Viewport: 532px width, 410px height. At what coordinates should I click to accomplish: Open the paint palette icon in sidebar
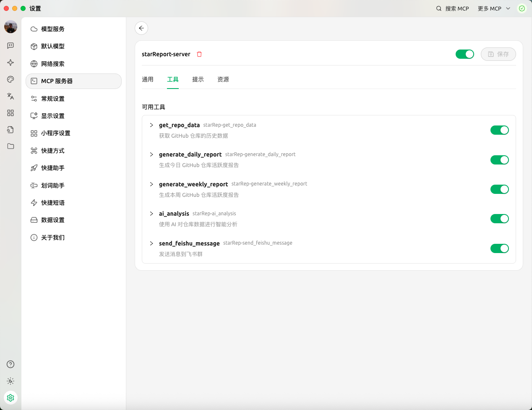click(x=10, y=79)
